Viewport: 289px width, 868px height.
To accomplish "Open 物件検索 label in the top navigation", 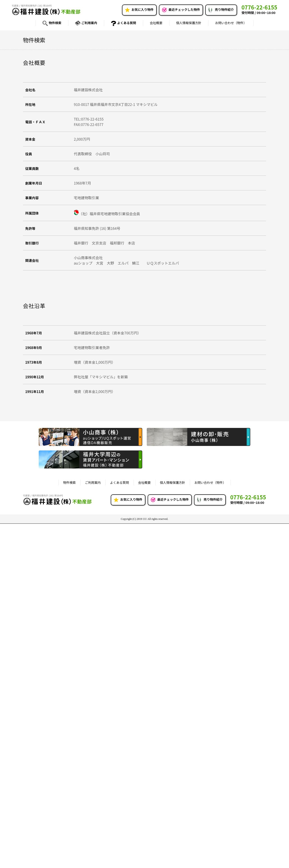I will tap(55, 23).
